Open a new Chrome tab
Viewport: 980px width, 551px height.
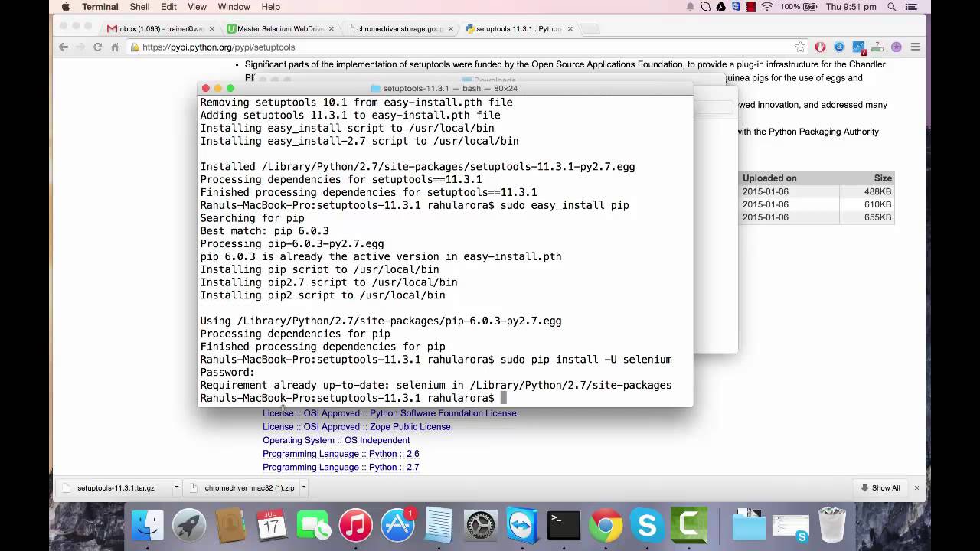pos(590,29)
